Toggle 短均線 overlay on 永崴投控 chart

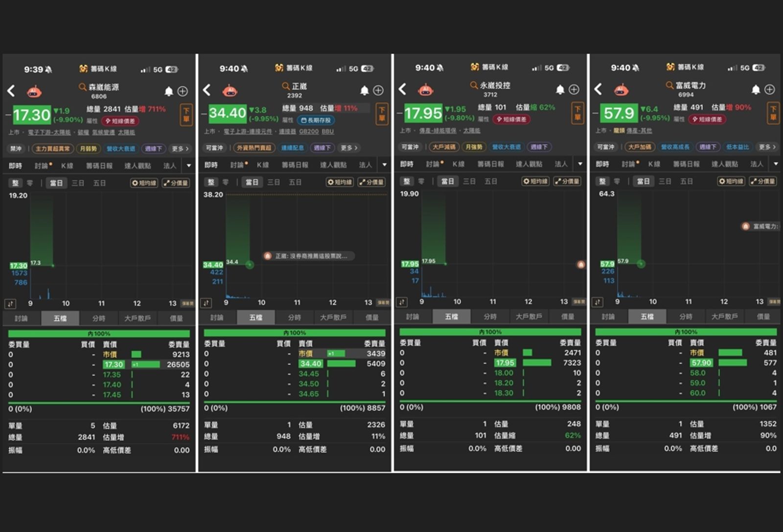[536, 181]
